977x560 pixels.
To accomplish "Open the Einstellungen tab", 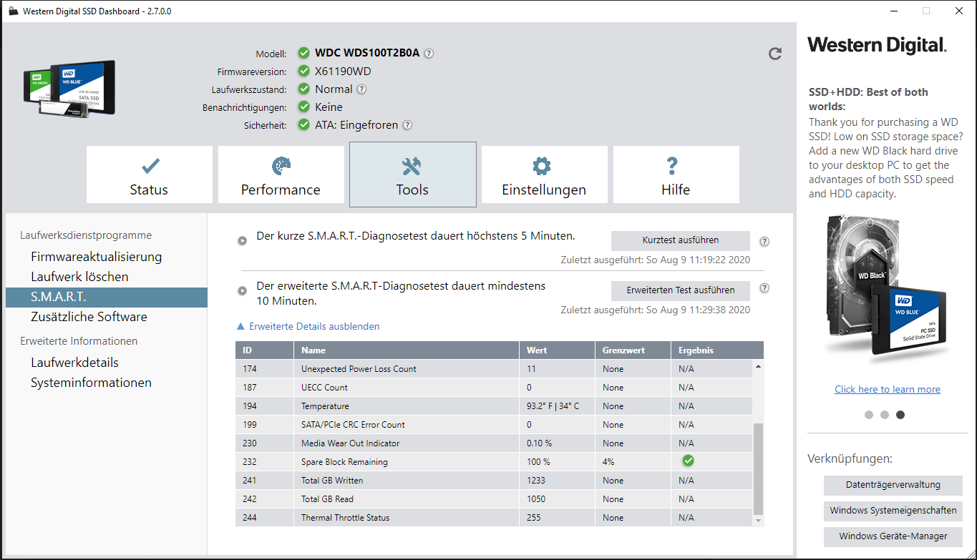I will click(544, 175).
